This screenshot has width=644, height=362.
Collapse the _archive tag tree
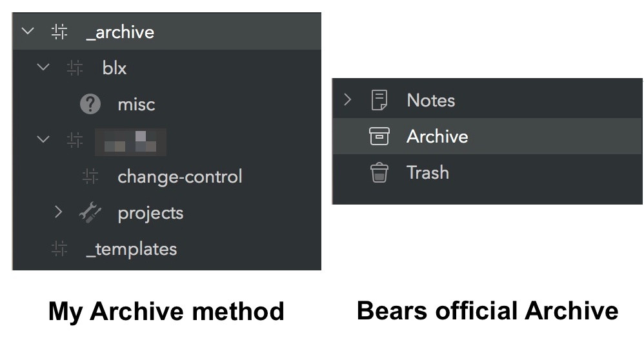(28, 32)
